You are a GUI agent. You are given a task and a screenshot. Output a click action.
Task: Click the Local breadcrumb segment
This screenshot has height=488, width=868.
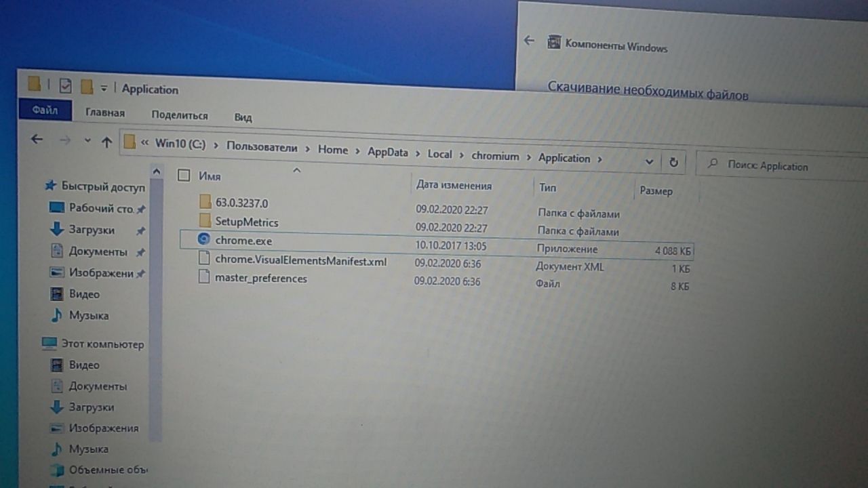(x=439, y=155)
